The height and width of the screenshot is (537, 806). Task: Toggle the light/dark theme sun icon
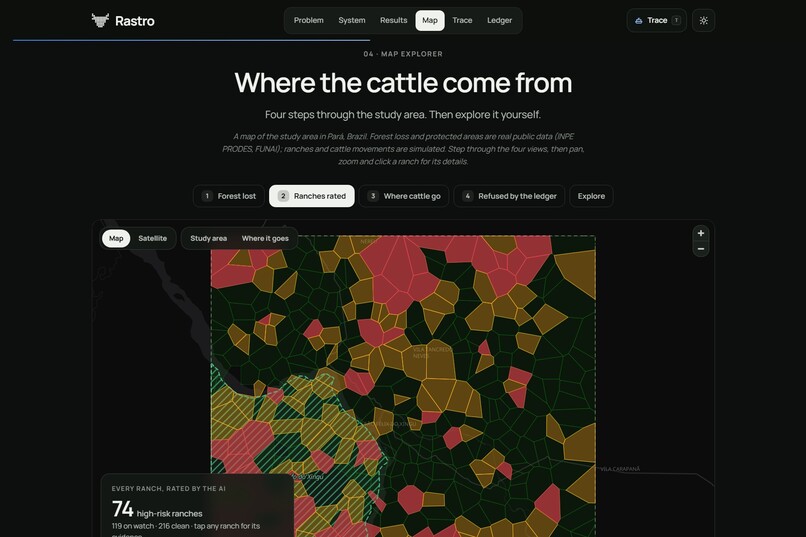704,21
